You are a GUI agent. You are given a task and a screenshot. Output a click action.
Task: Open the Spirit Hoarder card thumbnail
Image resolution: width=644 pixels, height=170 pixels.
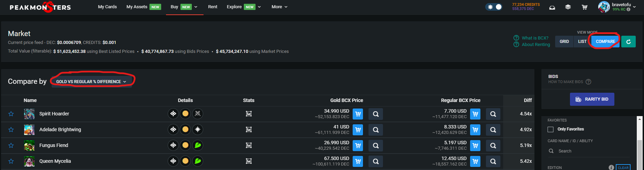(x=29, y=114)
